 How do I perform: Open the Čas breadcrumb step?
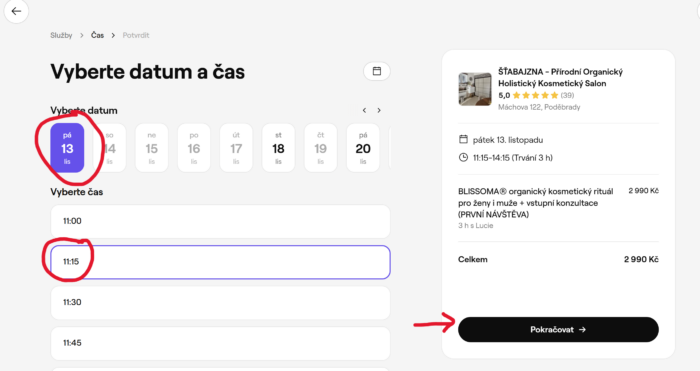point(97,35)
